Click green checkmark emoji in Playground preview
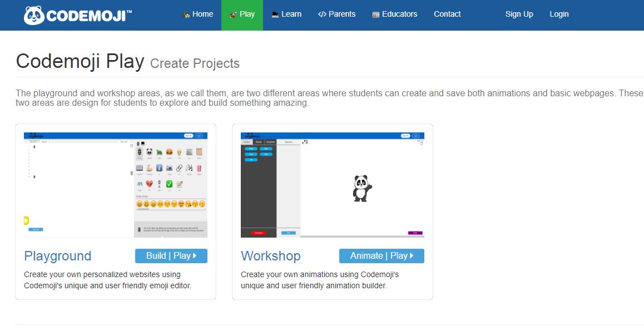Image resolution: width=644 pixels, height=335 pixels. click(x=169, y=184)
